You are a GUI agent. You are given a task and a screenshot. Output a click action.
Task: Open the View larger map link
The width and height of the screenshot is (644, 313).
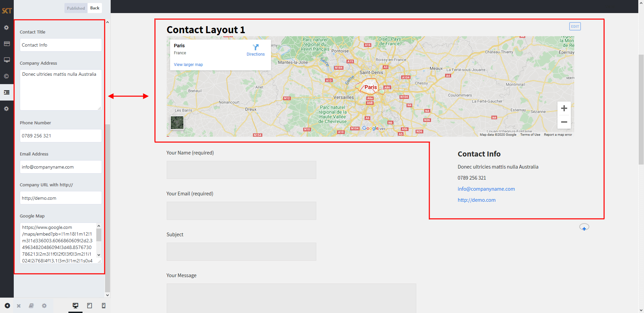[x=188, y=65]
